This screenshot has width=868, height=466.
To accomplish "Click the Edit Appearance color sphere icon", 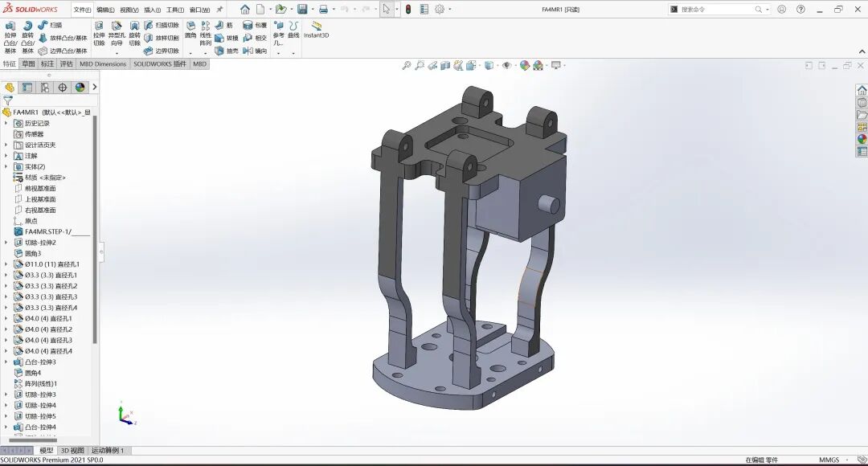I will tap(525, 65).
